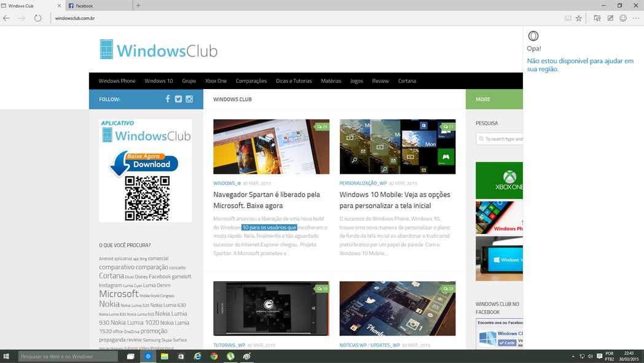The width and height of the screenshot is (644, 363).
Task: Click the smiley feedback icon
Action: click(x=623, y=18)
